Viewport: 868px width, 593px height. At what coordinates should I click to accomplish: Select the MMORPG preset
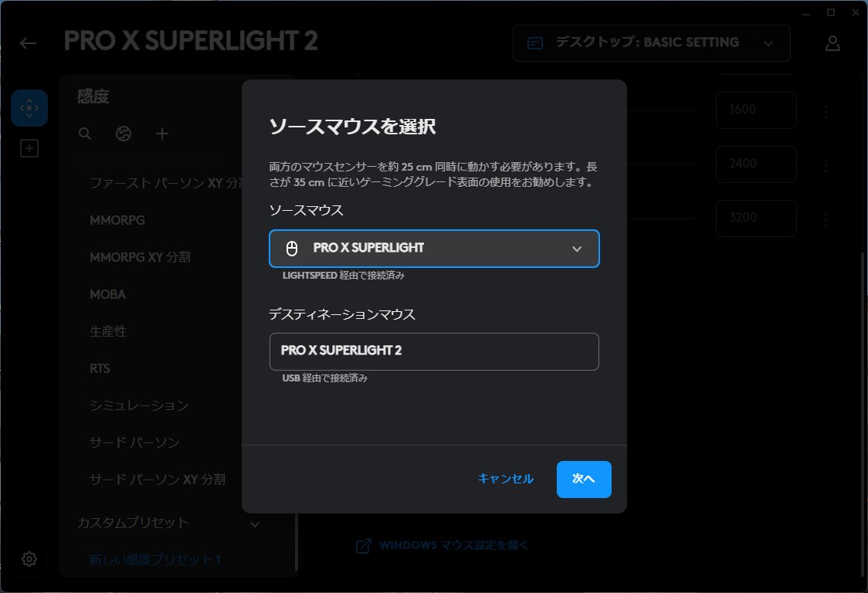[117, 220]
